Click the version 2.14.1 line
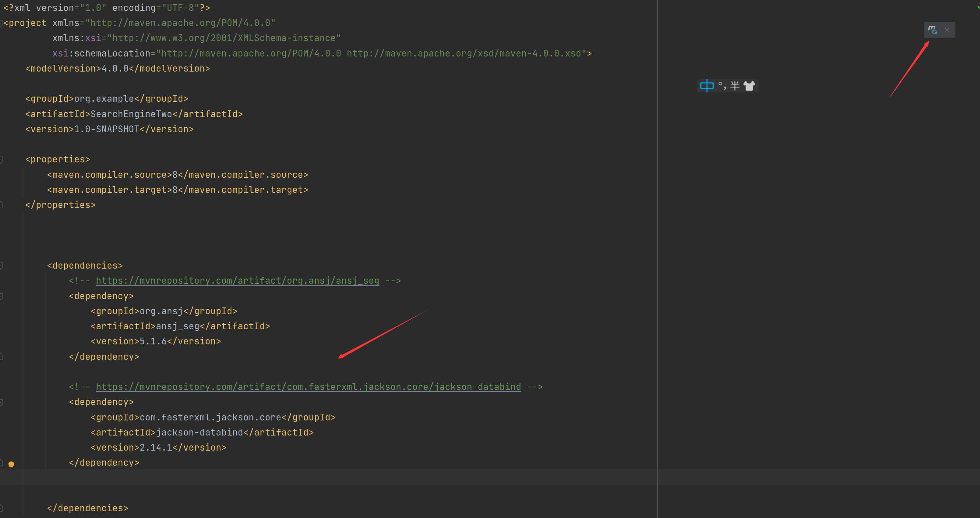The height and width of the screenshot is (518, 980). click(158, 448)
